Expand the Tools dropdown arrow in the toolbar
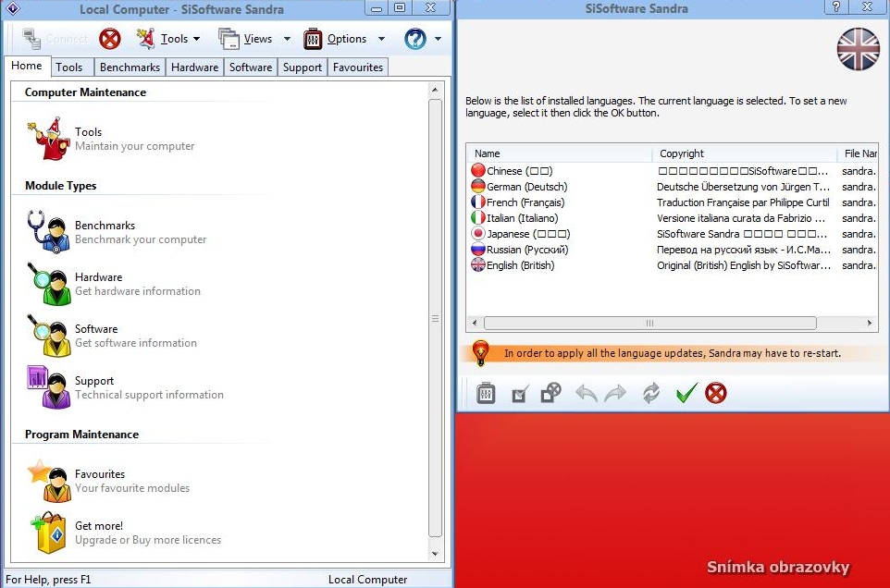The width and height of the screenshot is (890, 588). (x=197, y=39)
